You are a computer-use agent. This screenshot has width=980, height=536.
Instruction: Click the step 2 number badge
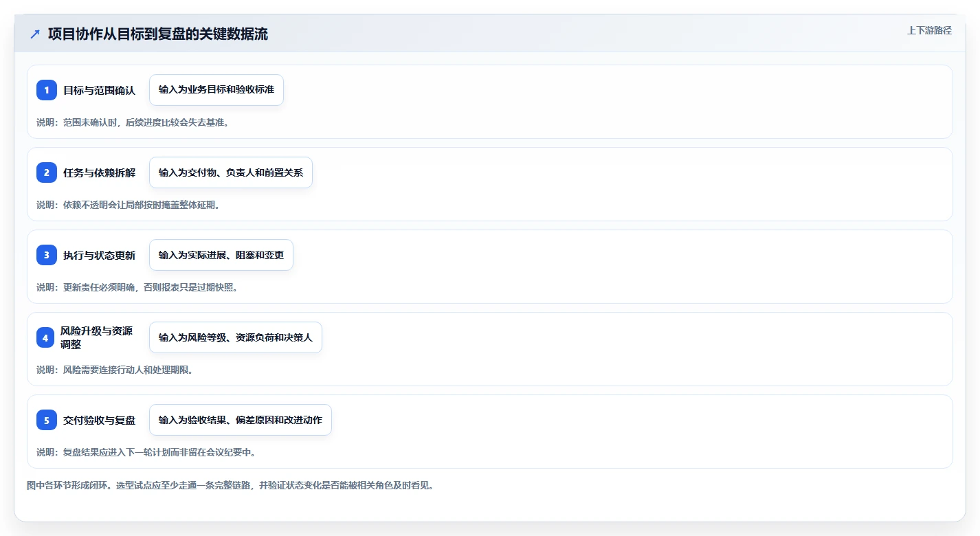47,172
